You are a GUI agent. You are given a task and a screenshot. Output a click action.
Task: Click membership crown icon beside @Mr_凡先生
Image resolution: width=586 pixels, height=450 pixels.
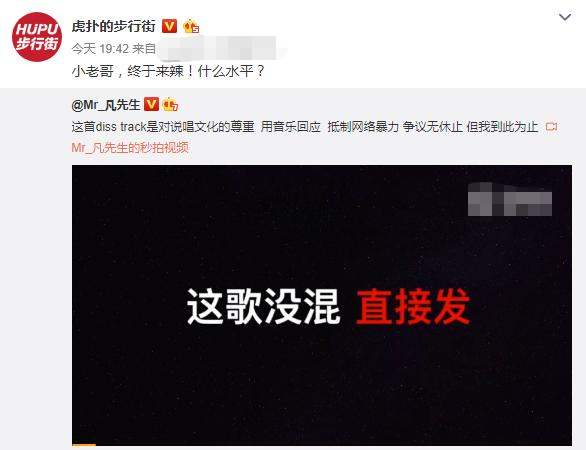point(170,105)
